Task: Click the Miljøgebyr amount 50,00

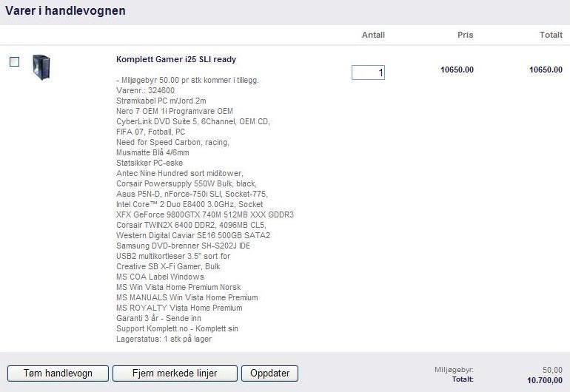Action: coord(551,370)
